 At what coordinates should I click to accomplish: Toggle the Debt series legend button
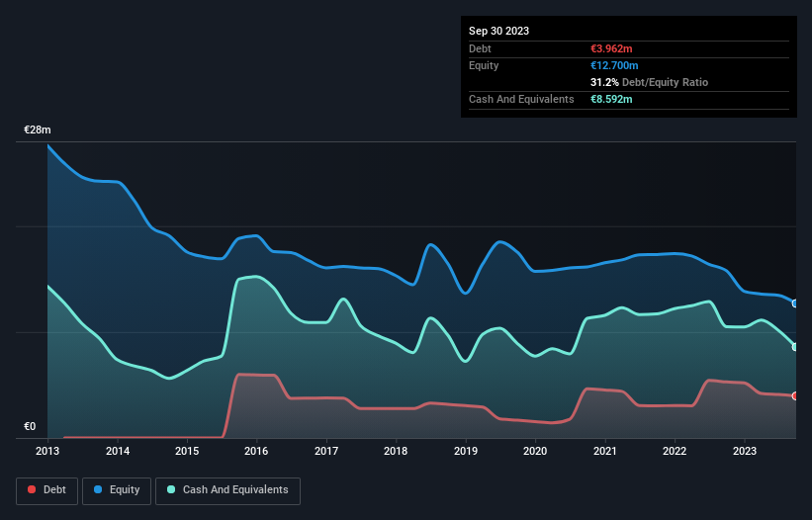click(47, 490)
